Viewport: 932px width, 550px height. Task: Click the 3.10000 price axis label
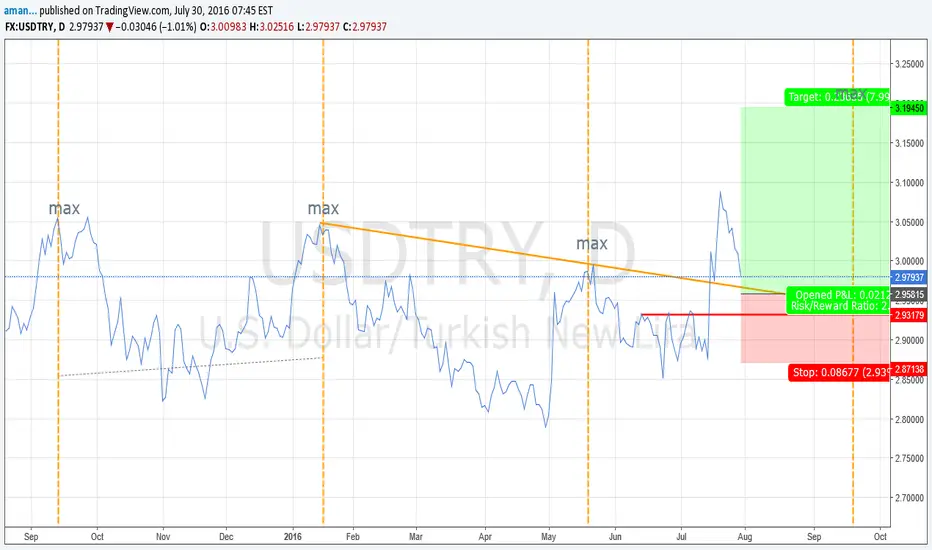pos(910,183)
